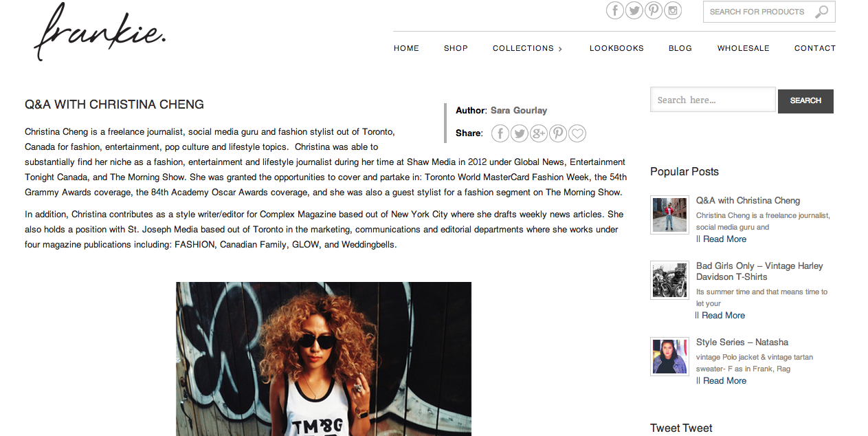Viewport: 868px width, 436px height.
Task: Read more of Style Series Natasha
Action: point(724,381)
